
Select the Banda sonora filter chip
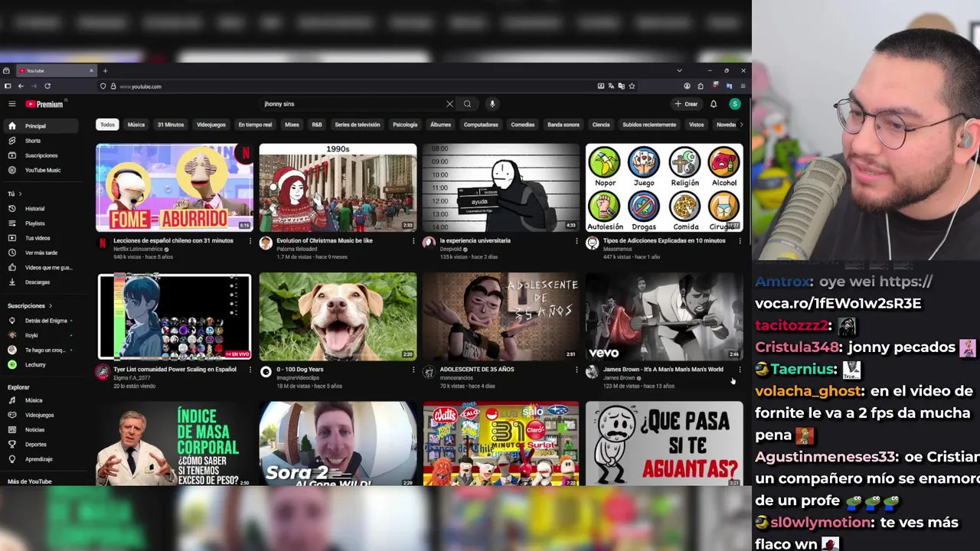(x=563, y=125)
